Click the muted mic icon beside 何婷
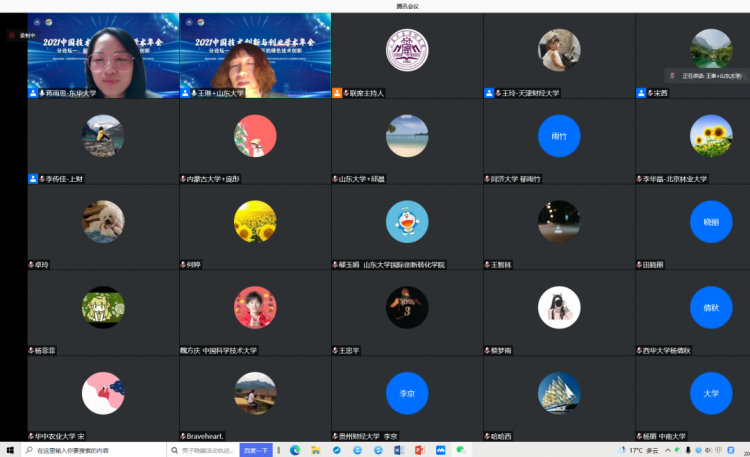The image size is (750, 457). coord(183,265)
